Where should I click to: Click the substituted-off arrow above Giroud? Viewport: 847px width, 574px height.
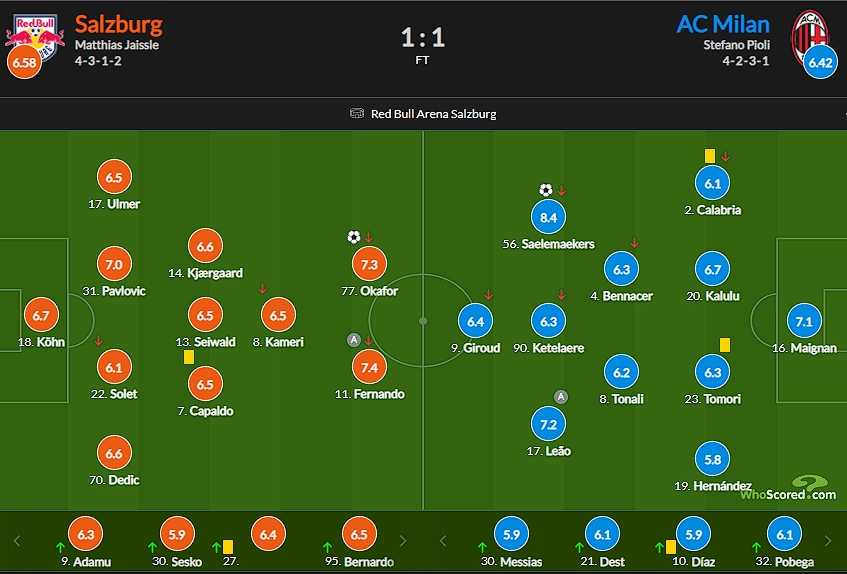point(488,294)
